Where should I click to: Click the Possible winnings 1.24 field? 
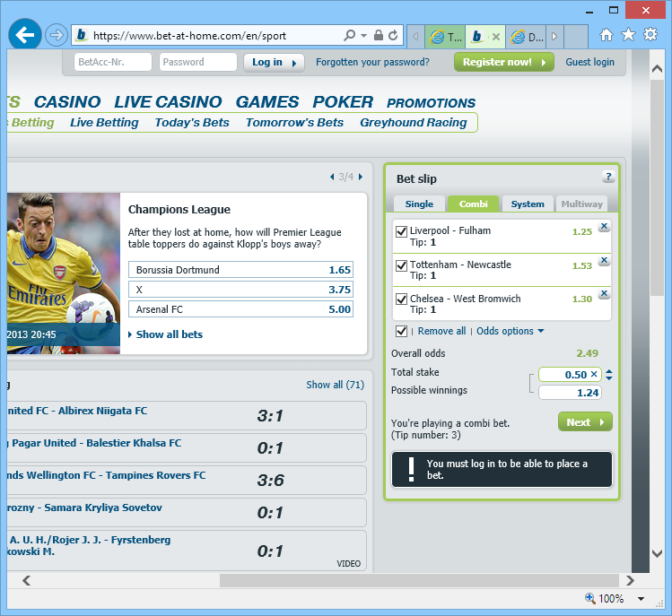click(570, 393)
